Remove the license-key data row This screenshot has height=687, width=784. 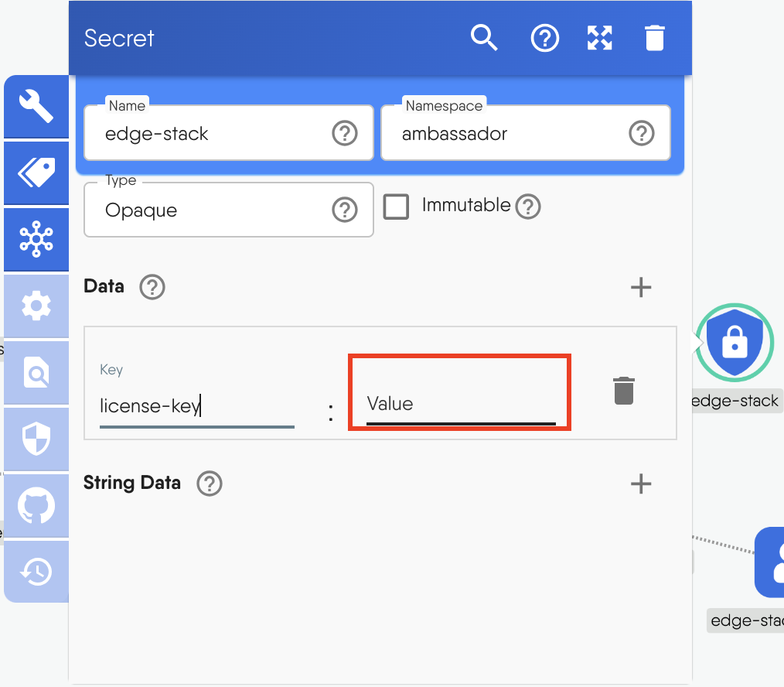click(x=624, y=391)
